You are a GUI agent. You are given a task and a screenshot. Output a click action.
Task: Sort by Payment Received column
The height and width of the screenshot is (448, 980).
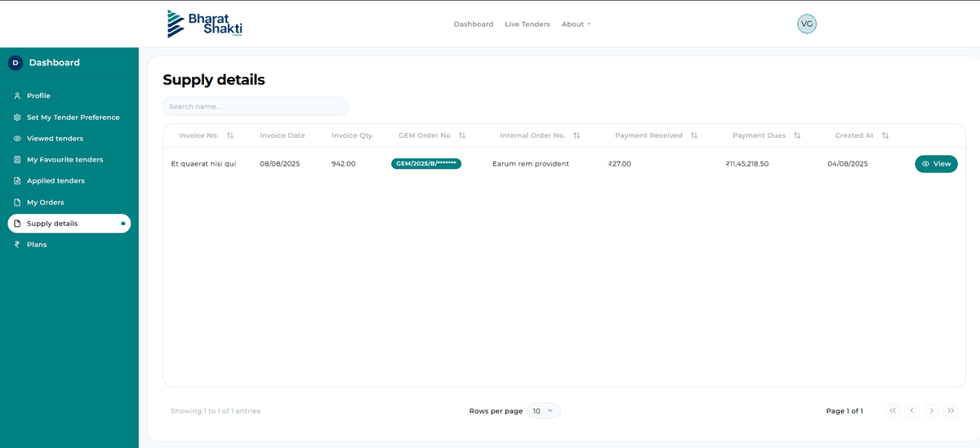tap(694, 135)
